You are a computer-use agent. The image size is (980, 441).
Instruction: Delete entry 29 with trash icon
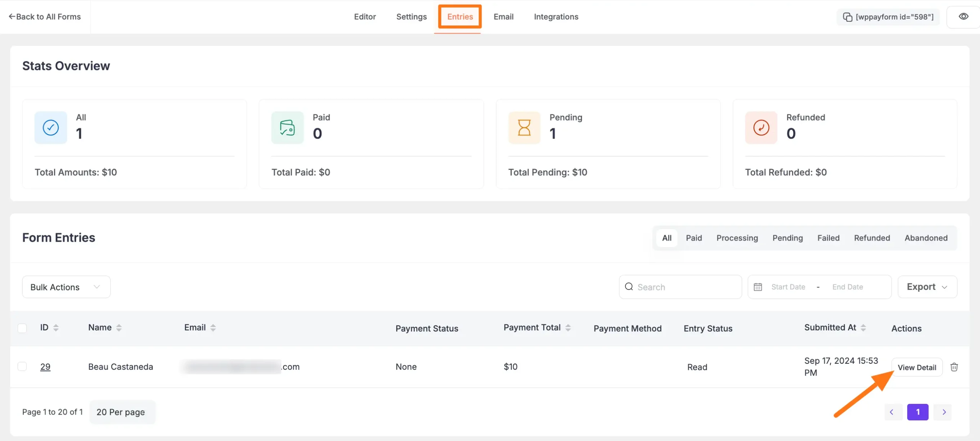[x=954, y=367]
